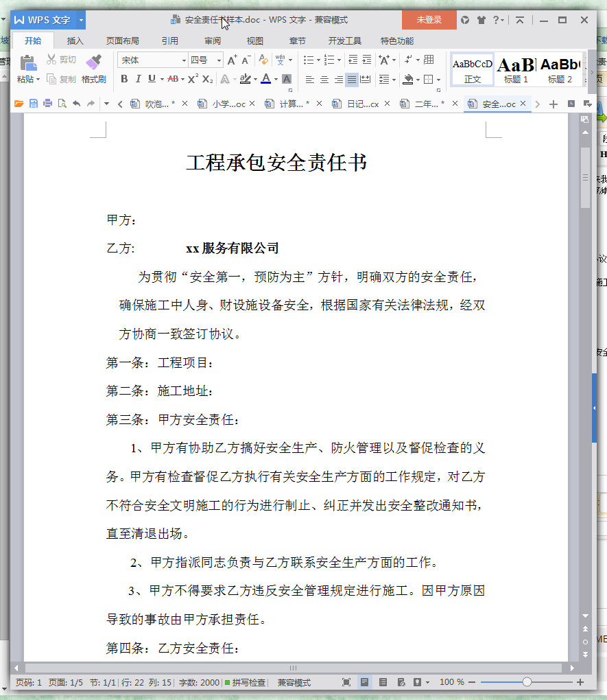Toggle strikethrough formatting

173,79
